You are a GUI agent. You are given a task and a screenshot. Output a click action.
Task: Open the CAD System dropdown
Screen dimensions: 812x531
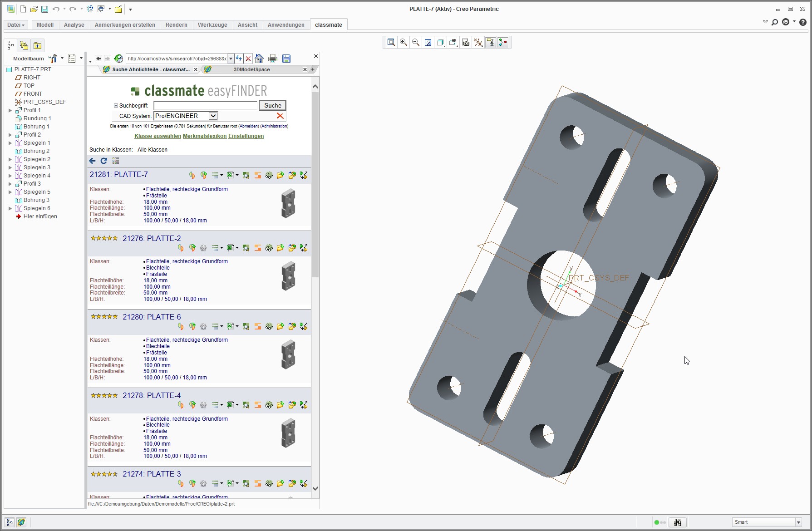(213, 116)
